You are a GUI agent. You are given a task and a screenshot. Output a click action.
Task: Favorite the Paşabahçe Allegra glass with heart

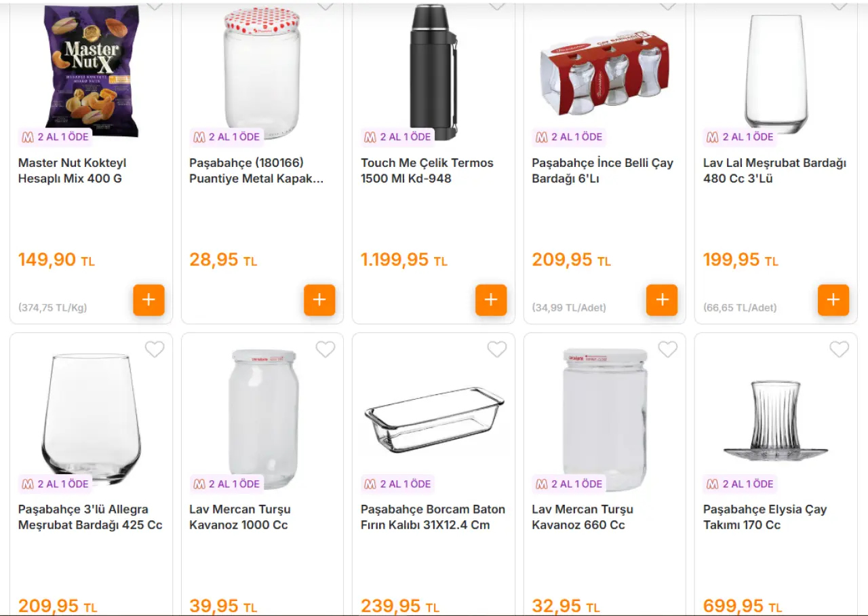(155, 349)
